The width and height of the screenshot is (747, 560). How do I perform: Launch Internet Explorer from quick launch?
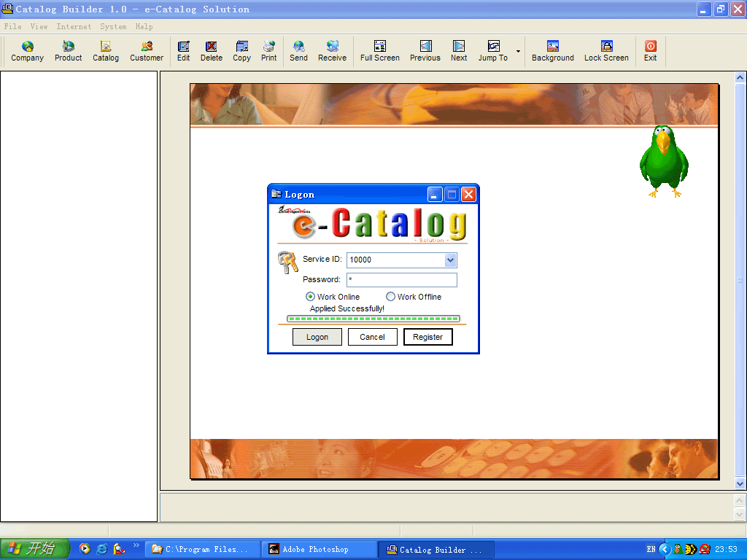point(102,549)
